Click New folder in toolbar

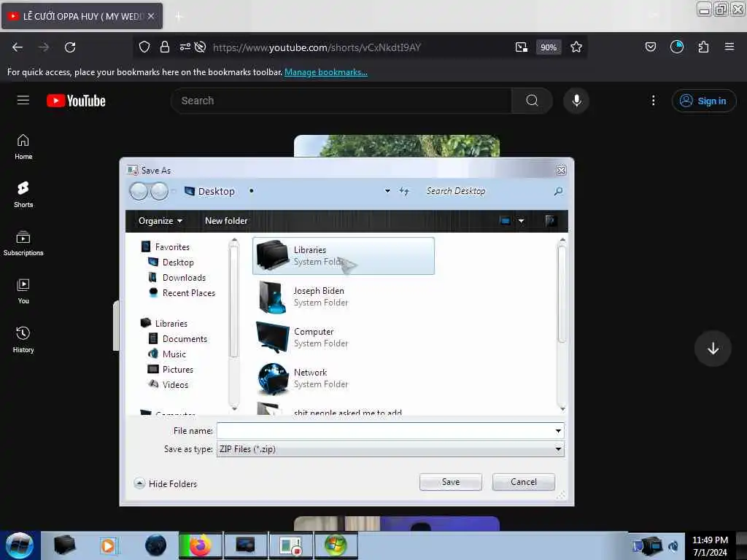(x=226, y=221)
